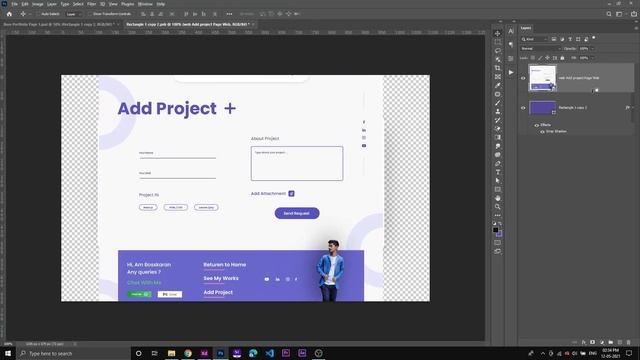This screenshot has width=640, height=360.
Task: Open more align options three dots
Action: (229, 14)
